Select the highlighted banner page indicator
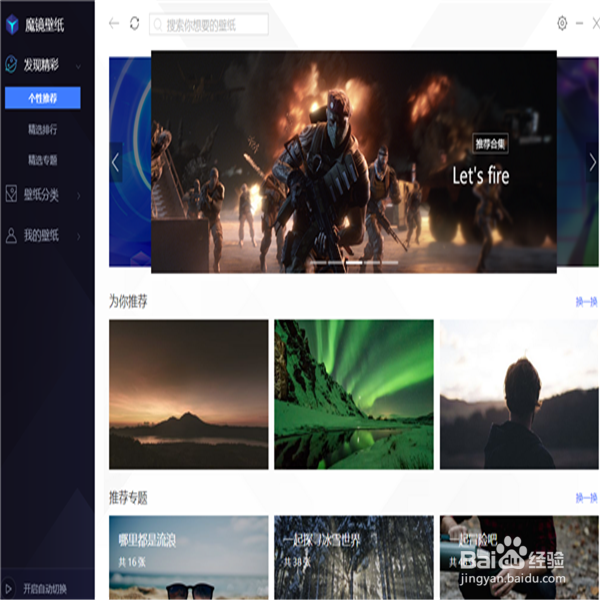This screenshot has height=600, width=600. 354,262
